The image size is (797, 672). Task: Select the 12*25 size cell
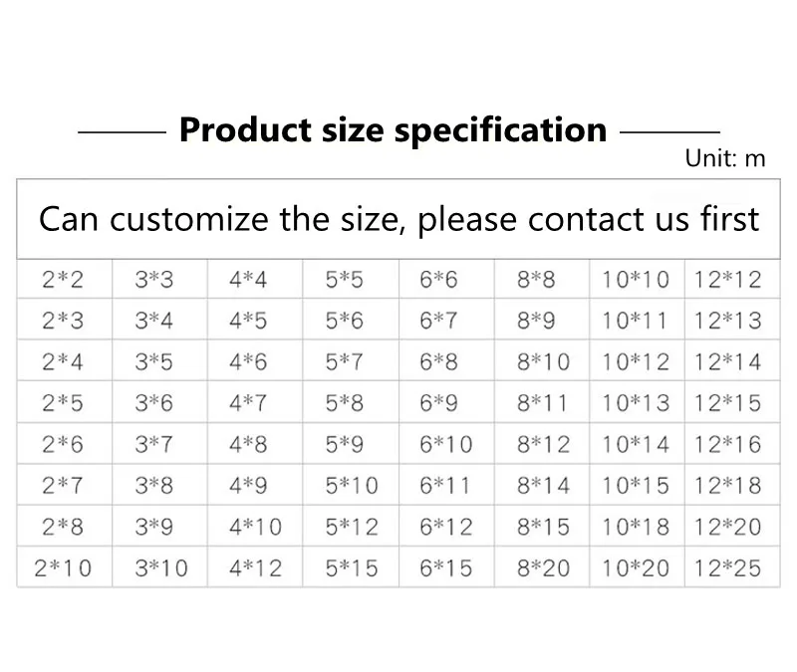(727, 568)
